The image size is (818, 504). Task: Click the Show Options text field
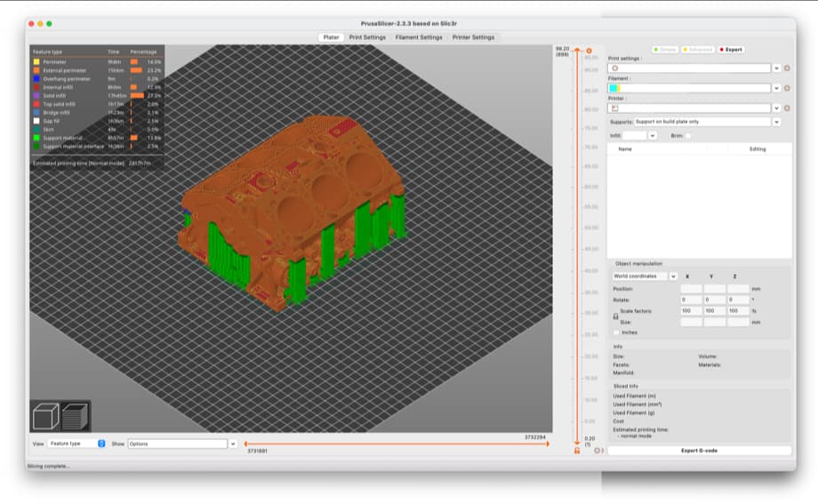click(x=177, y=444)
